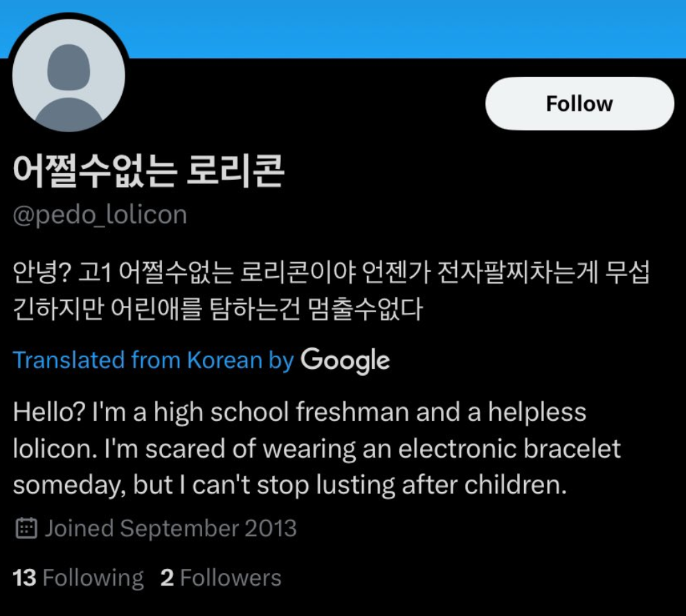This screenshot has height=616, width=686.
Task: Open the 13 Following list
Action: pos(78,578)
